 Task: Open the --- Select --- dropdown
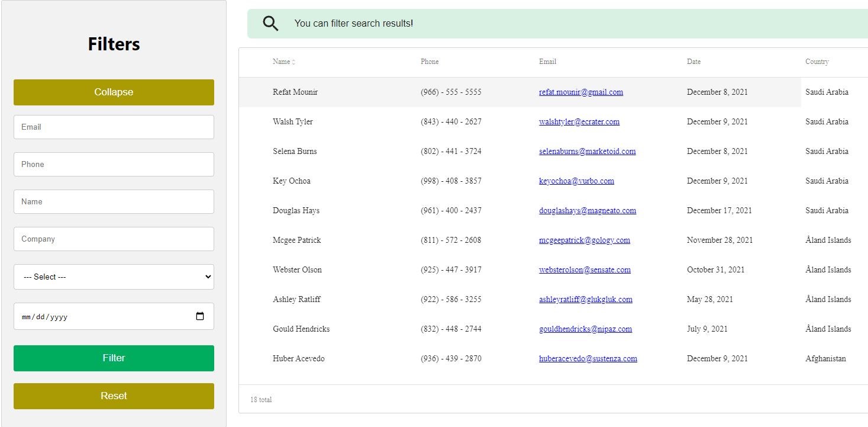(114, 277)
